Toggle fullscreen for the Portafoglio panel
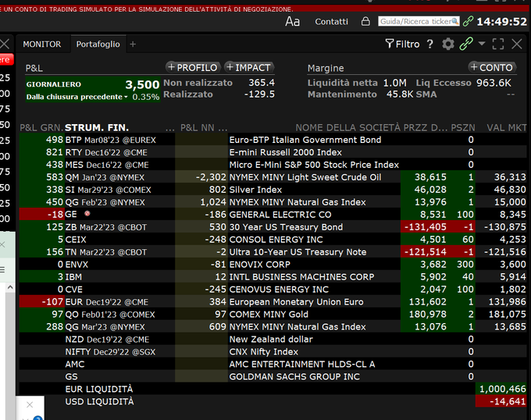This screenshot has width=531, height=420. tap(498, 44)
